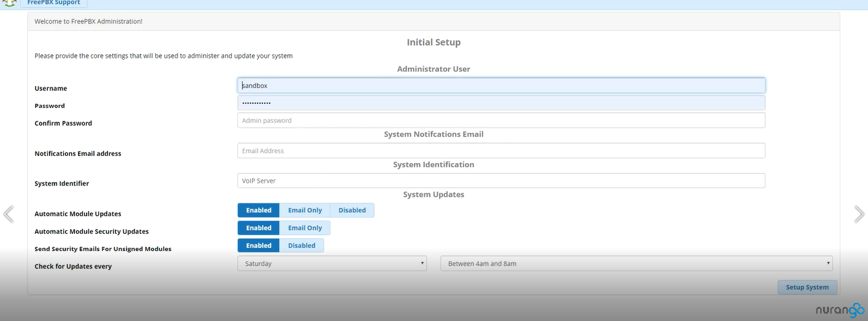868x321 pixels.
Task: Focus the Password input field
Action: click(501, 103)
